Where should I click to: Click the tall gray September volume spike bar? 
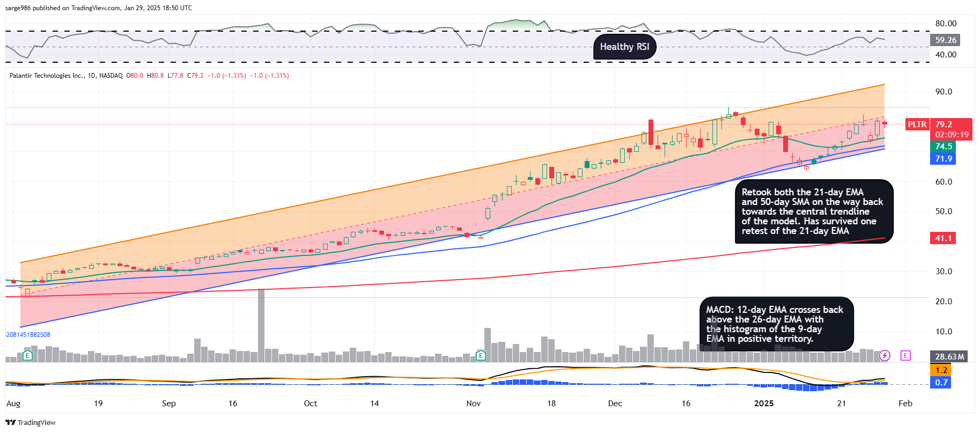(261, 326)
